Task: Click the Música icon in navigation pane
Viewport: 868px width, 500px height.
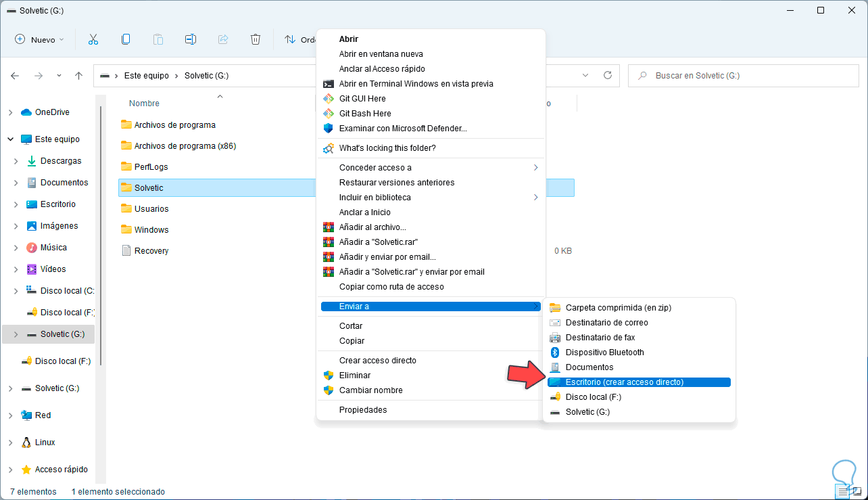Action: point(32,248)
